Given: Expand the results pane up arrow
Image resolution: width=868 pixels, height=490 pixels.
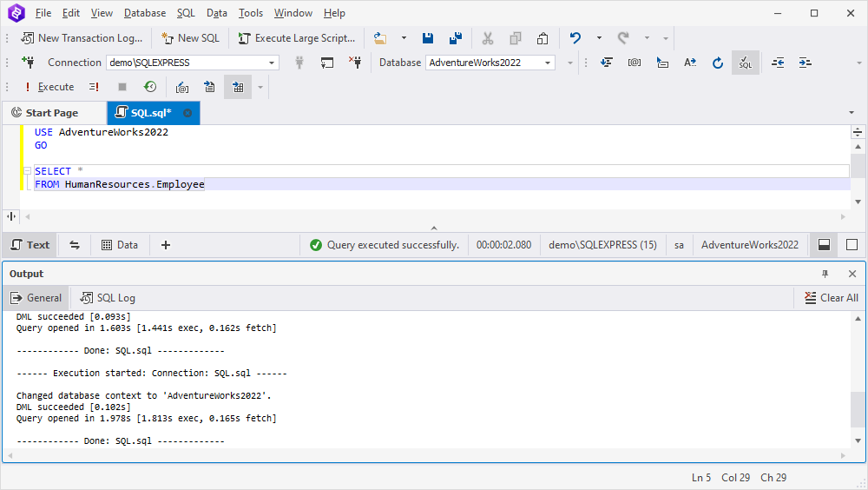Looking at the screenshot, I should [x=434, y=228].
